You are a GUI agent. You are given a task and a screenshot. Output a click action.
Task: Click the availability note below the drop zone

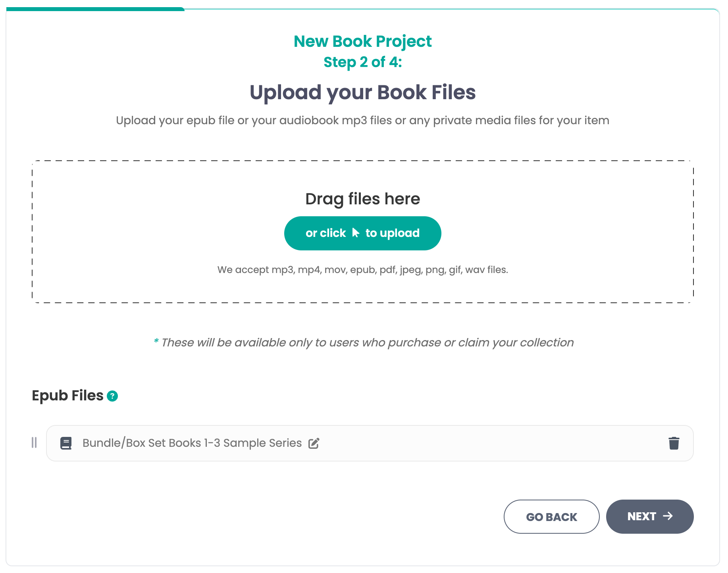pyautogui.click(x=363, y=342)
